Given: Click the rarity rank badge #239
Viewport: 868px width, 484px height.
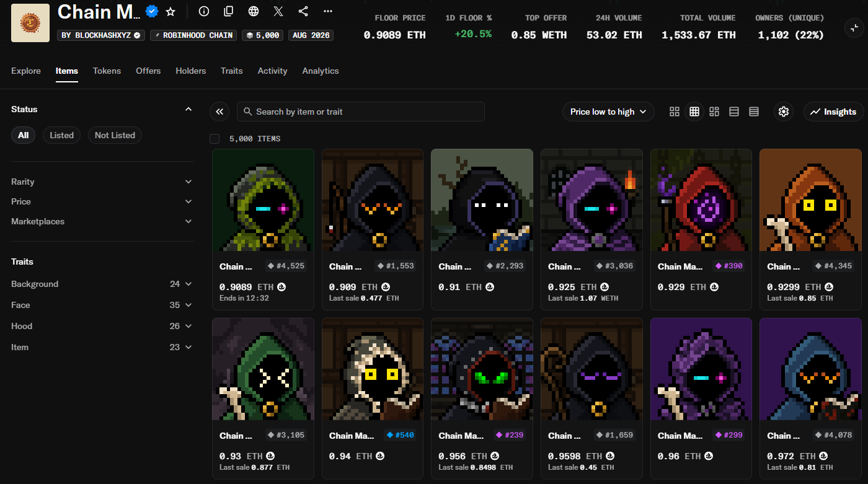Looking at the screenshot, I should tap(510, 435).
